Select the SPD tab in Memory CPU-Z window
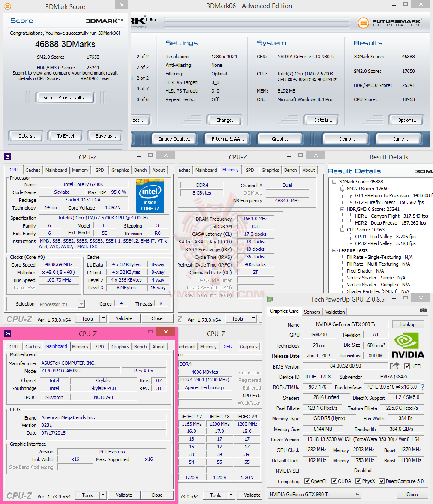This screenshot has height=504, width=433. [250, 170]
